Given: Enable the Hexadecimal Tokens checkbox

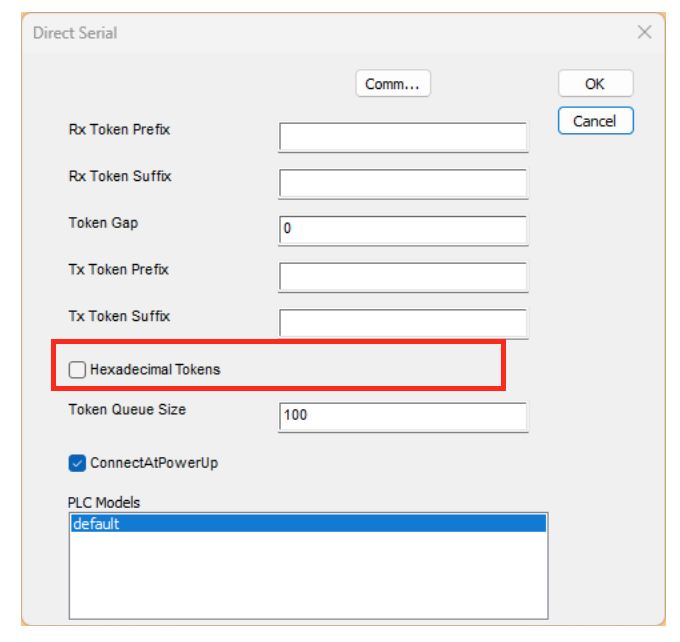Looking at the screenshot, I should pos(77,370).
